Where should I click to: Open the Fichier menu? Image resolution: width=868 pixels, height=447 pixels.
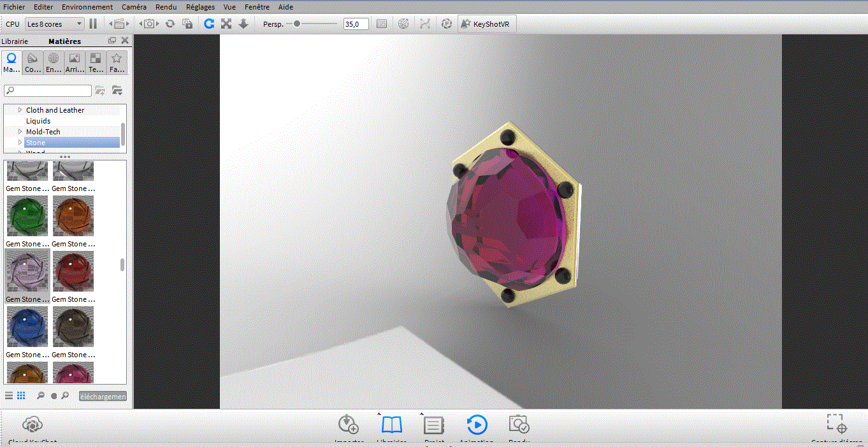tap(14, 7)
